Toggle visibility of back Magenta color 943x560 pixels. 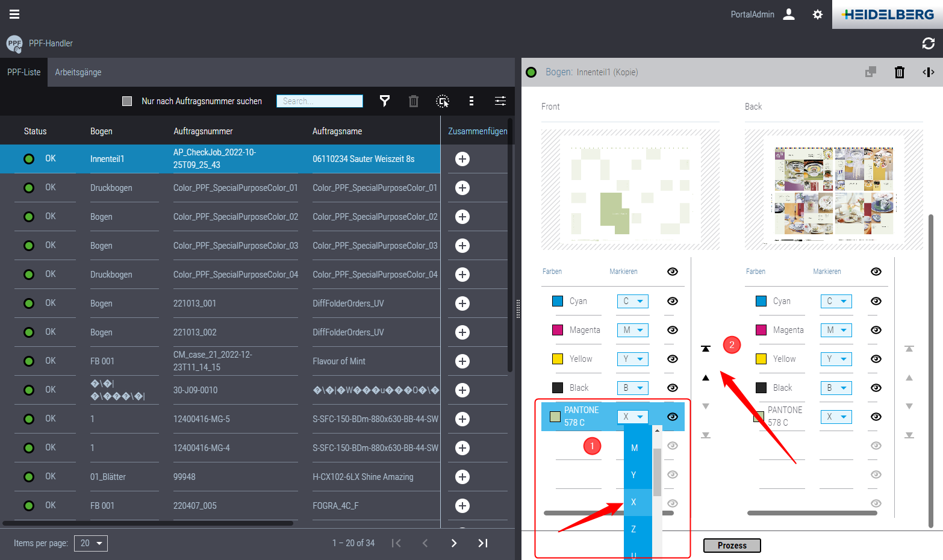click(876, 330)
